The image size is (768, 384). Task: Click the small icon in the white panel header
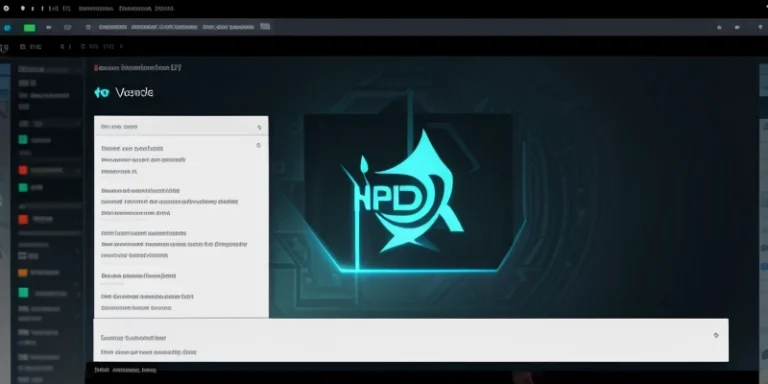pos(259,127)
